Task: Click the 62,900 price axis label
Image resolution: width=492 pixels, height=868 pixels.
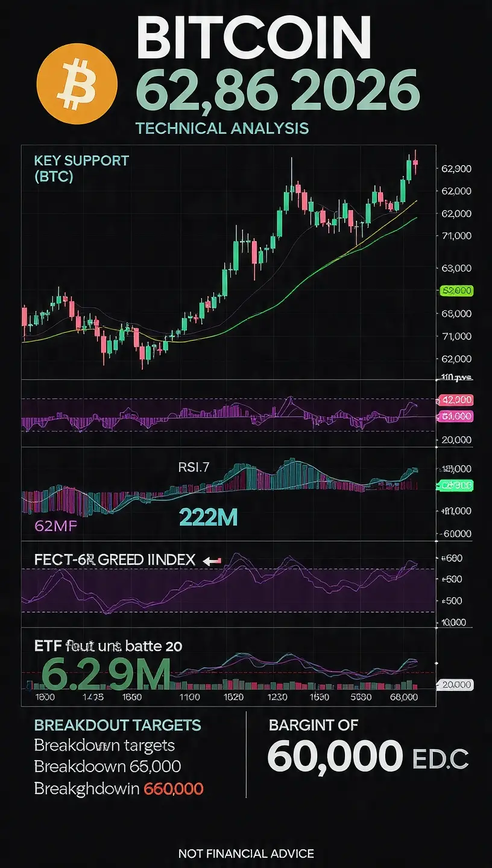Action: pos(456,169)
